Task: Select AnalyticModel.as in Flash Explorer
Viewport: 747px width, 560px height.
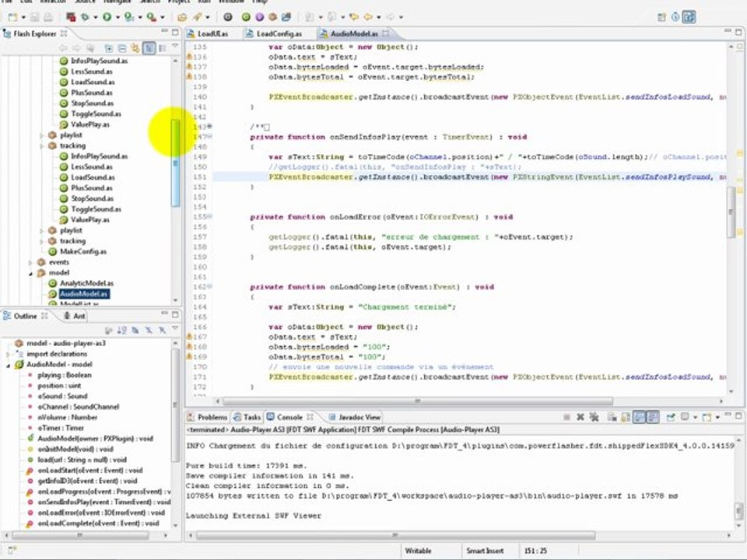Action: (86, 283)
